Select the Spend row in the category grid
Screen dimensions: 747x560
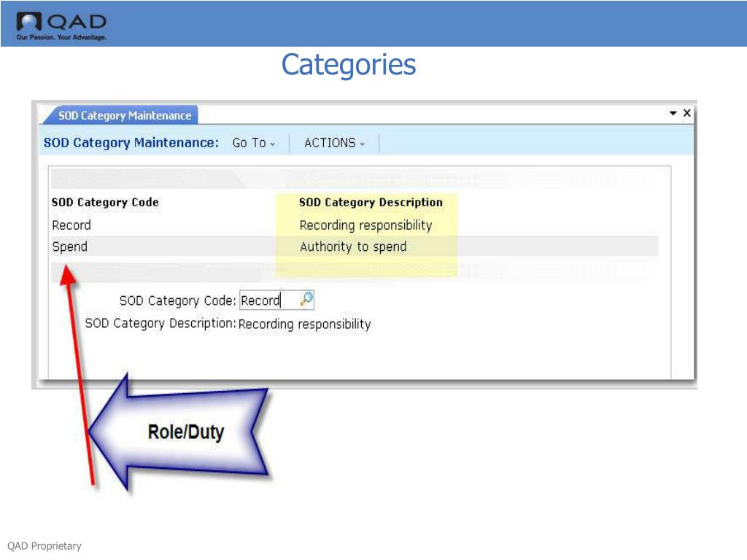[x=146, y=246]
